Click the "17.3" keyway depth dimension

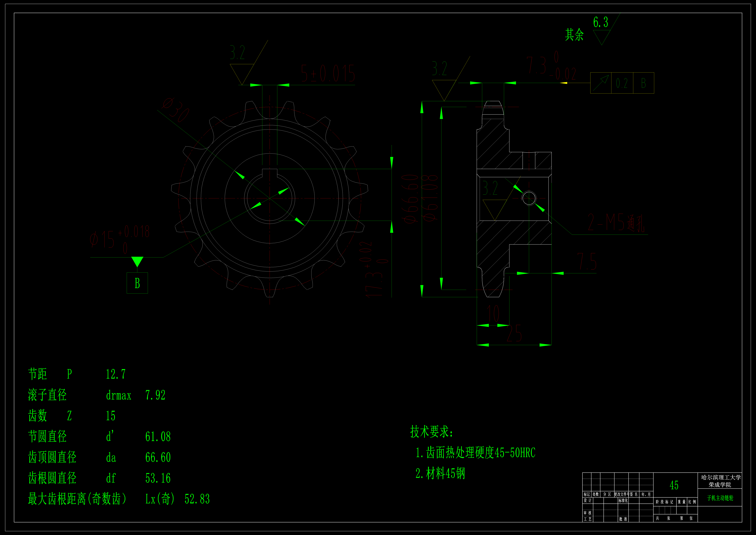374,270
